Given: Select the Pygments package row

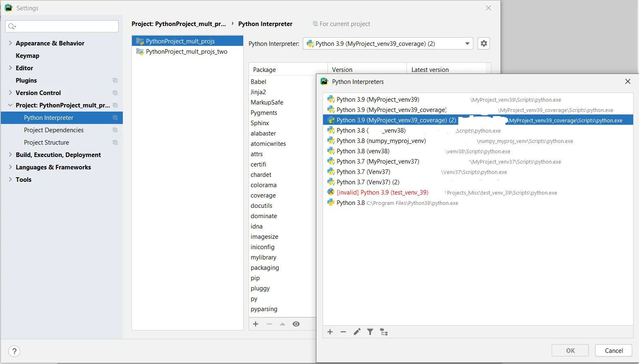Looking at the screenshot, I should click(283, 113).
